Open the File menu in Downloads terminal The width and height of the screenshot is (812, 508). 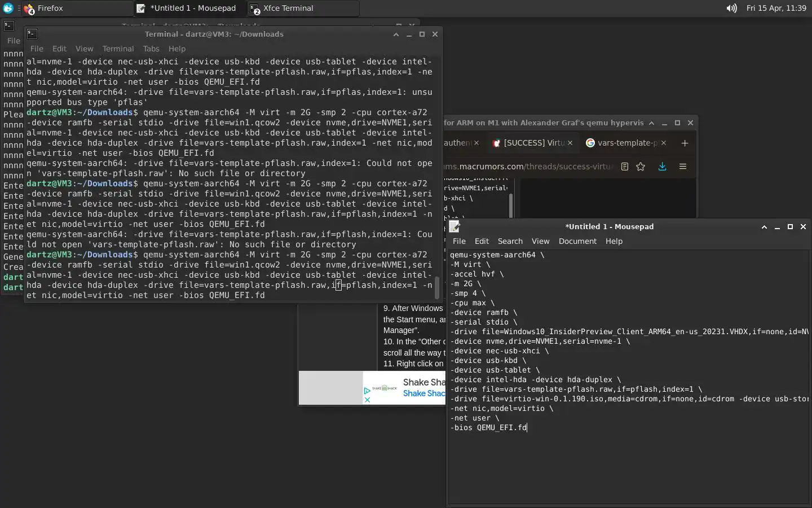37,49
